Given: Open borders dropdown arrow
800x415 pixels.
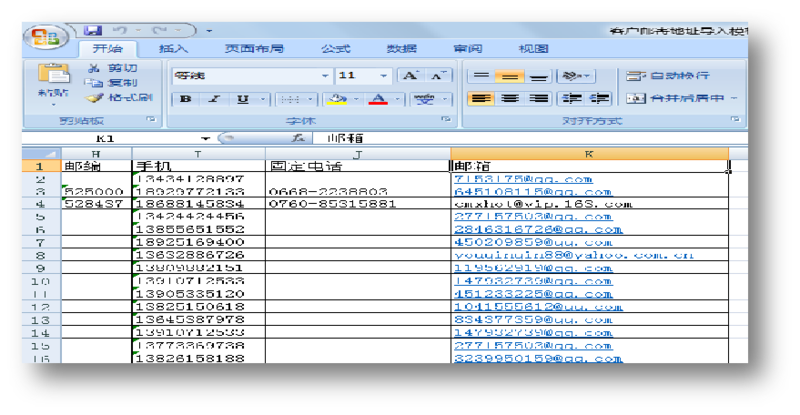Looking at the screenshot, I should (x=310, y=99).
